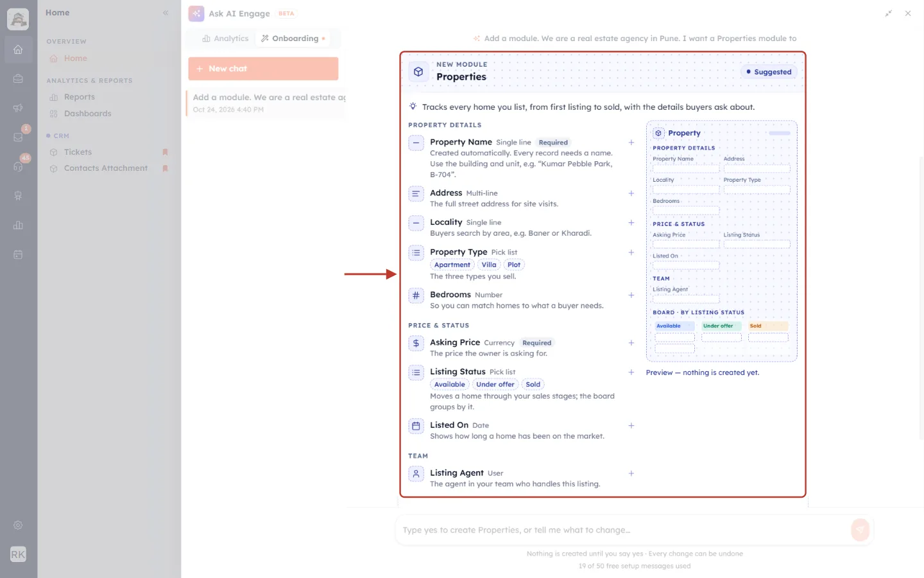Viewport: 924px width, 578px height.
Task: Open the calendar icon in the left rail
Action: point(18,254)
